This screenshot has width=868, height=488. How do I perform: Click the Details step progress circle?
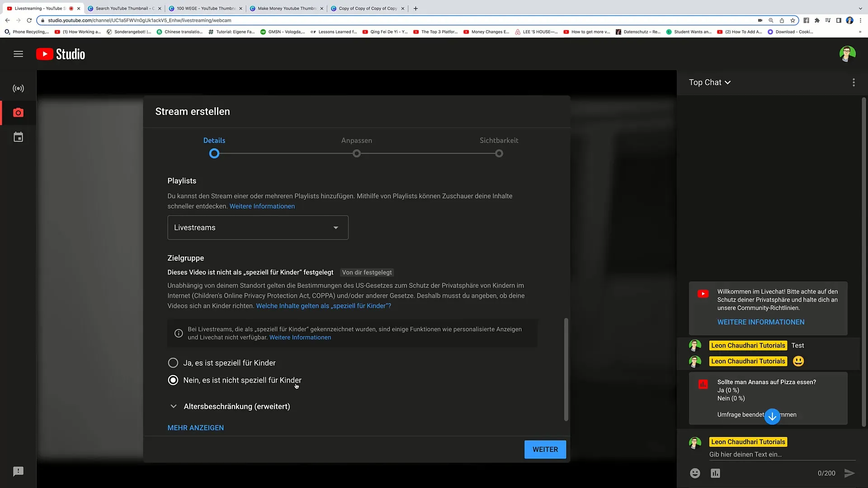coord(214,154)
